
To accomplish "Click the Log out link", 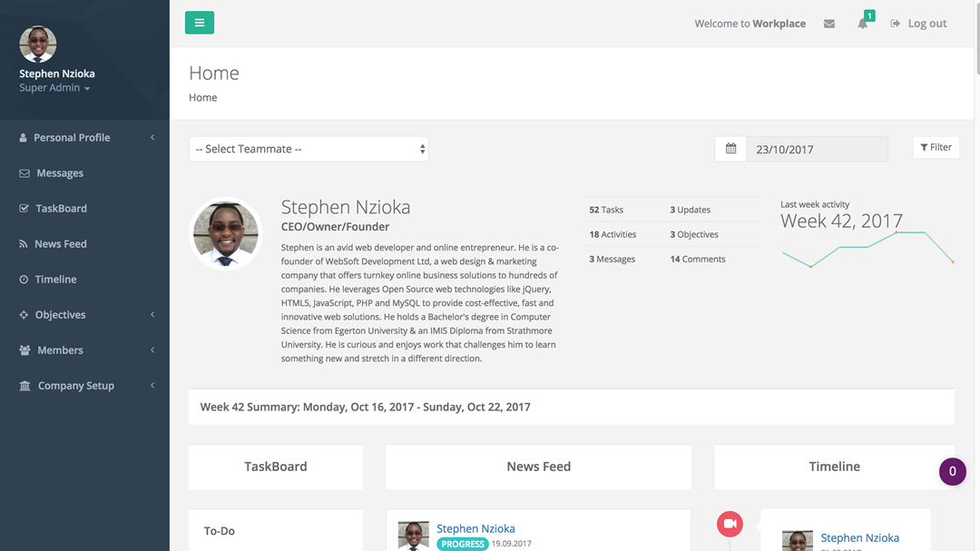I will tap(918, 24).
